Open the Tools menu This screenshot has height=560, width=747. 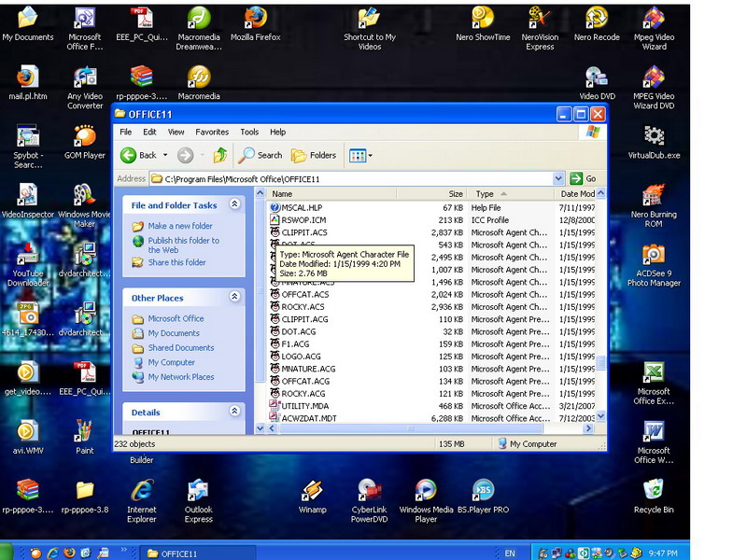point(249,132)
